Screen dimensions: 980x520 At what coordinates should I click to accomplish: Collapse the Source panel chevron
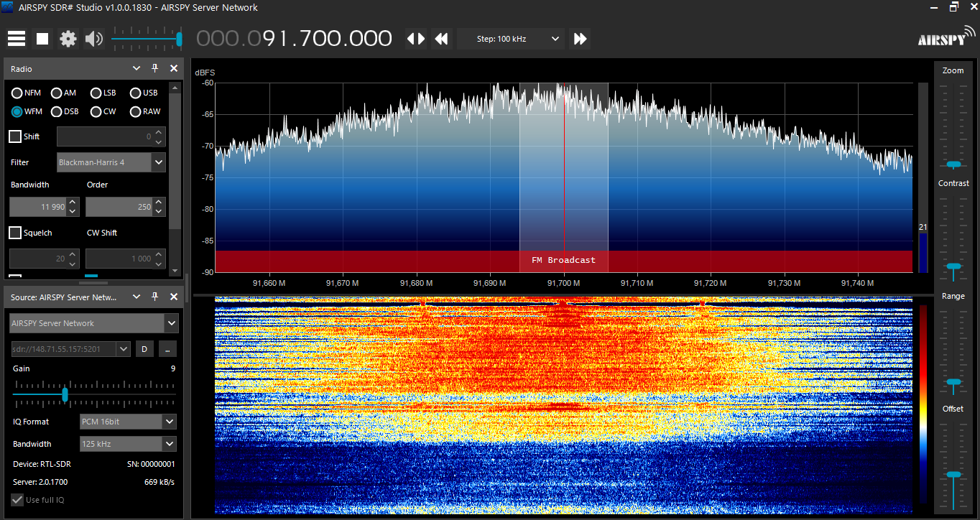pyautogui.click(x=137, y=297)
